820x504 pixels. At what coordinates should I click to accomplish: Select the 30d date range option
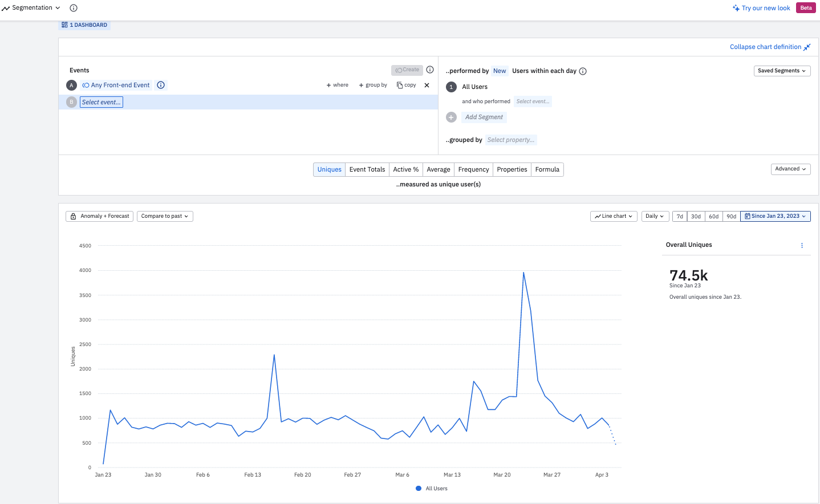click(696, 217)
